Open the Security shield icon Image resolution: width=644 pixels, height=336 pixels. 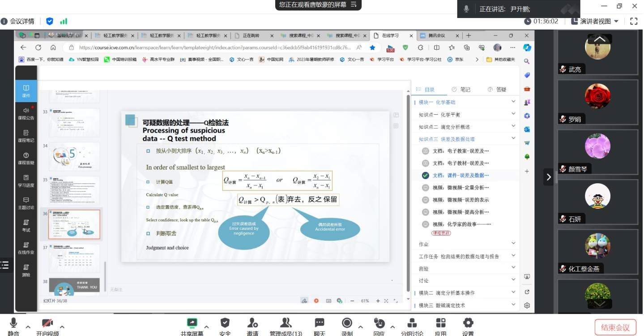225,323
